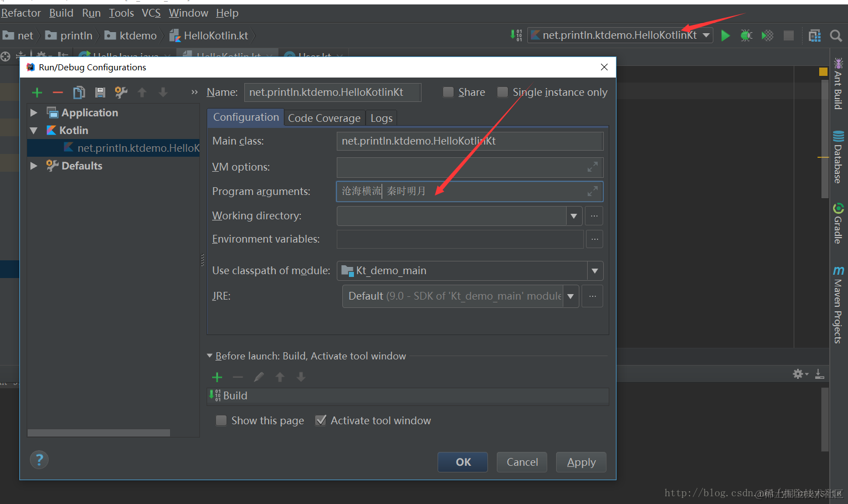Open run configuration selector in toolbar
848x504 pixels.
pos(620,35)
